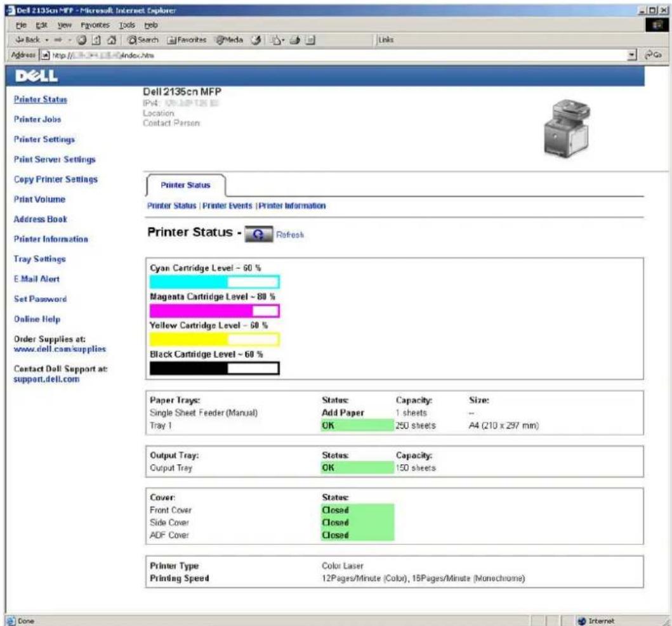The image size is (672, 626).
Task: Open the Help menu
Action: pyautogui.click(x=151, y=25)
